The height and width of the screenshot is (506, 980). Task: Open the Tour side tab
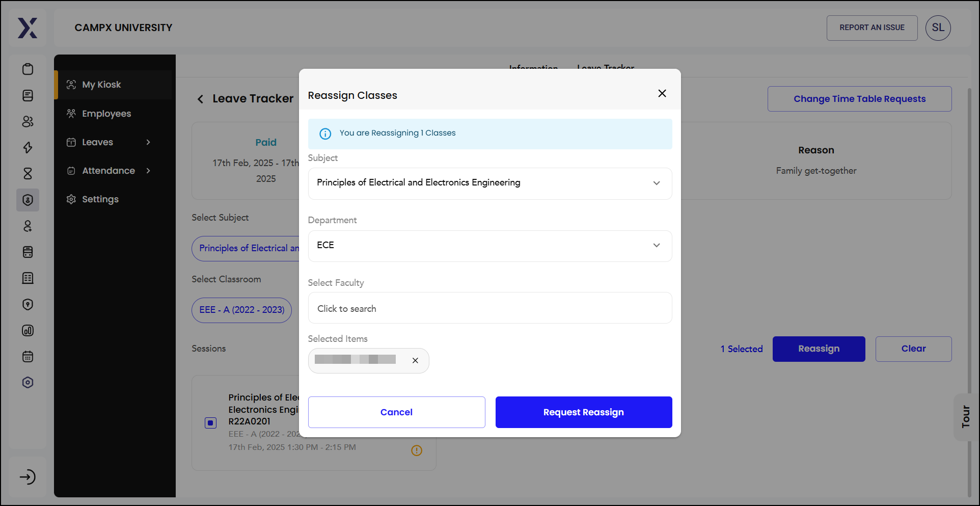pos(965,417)
